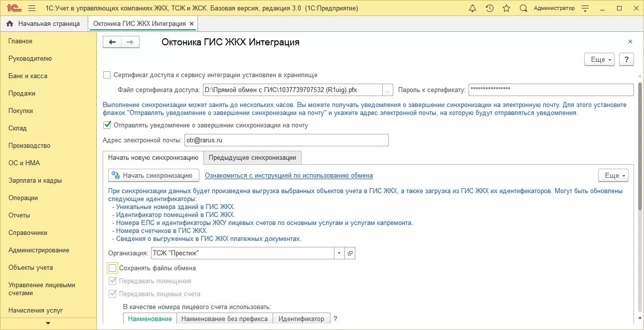This screenshot has width=644, height=330.
Task: Open Начисления услуг section
Action: point(36,310)
